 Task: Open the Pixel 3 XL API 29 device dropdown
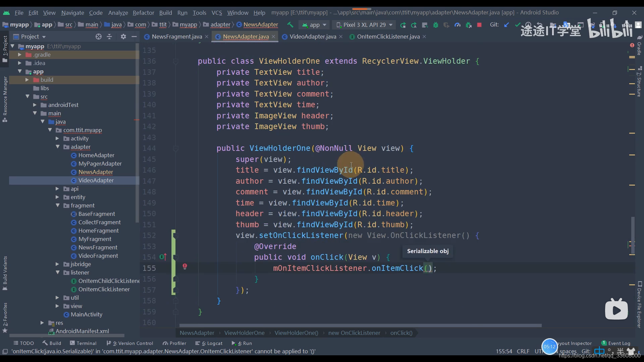click(x=365, y=25)
